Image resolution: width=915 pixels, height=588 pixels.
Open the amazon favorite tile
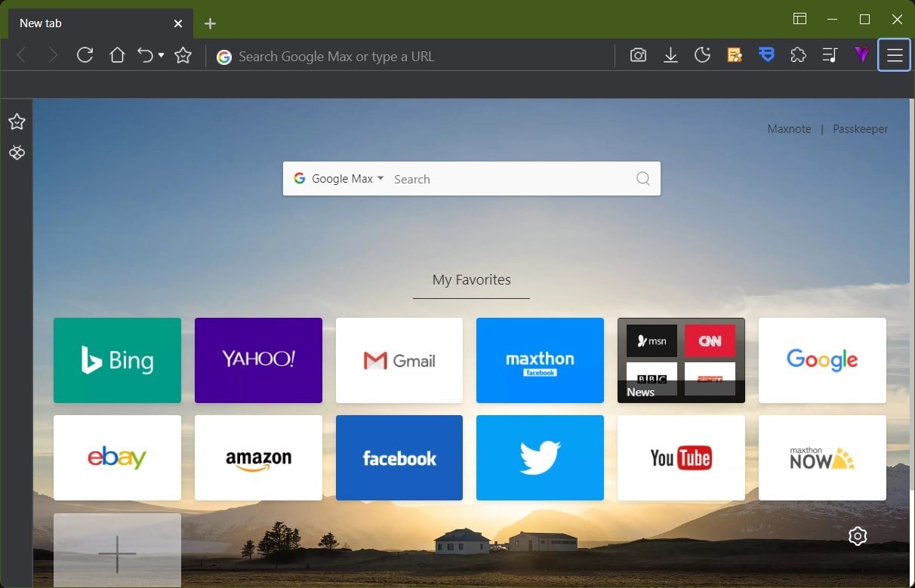[x=258, y=457]
